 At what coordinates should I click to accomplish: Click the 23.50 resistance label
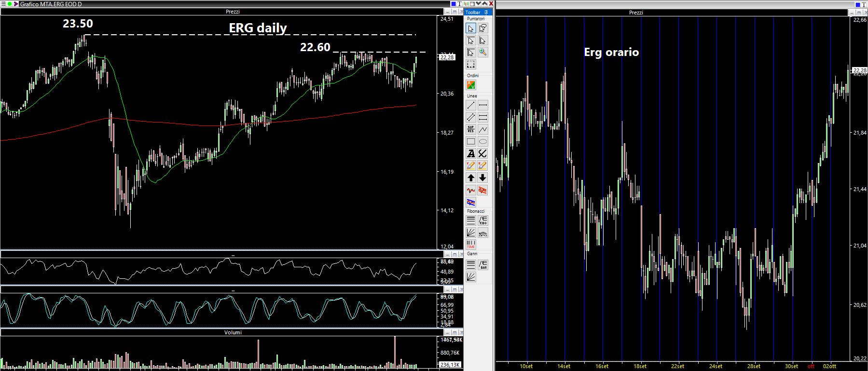click(78, 24)
